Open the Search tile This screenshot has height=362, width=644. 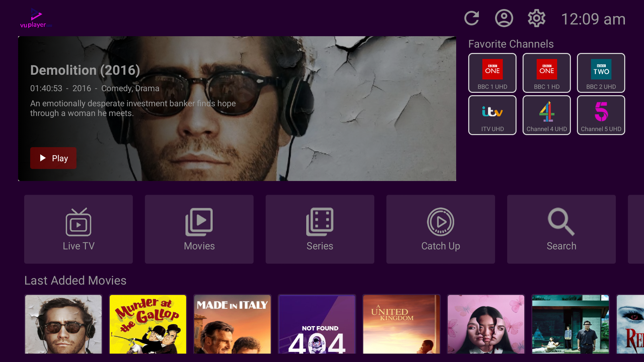click(561, 229)
